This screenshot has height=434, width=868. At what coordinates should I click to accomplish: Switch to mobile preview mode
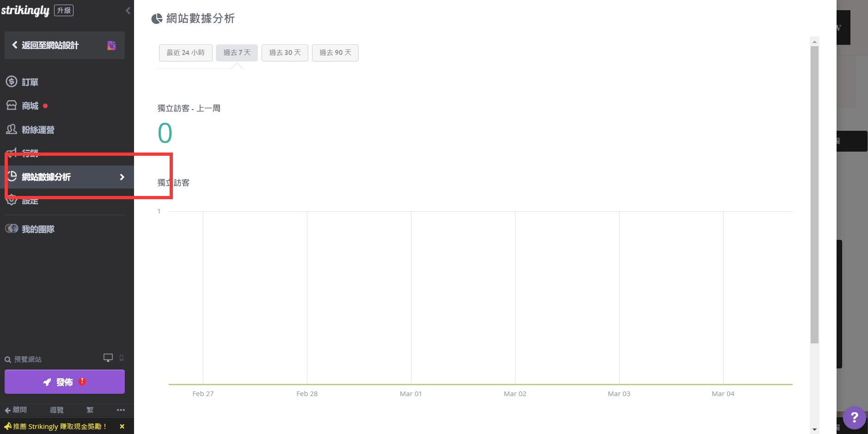122,358
